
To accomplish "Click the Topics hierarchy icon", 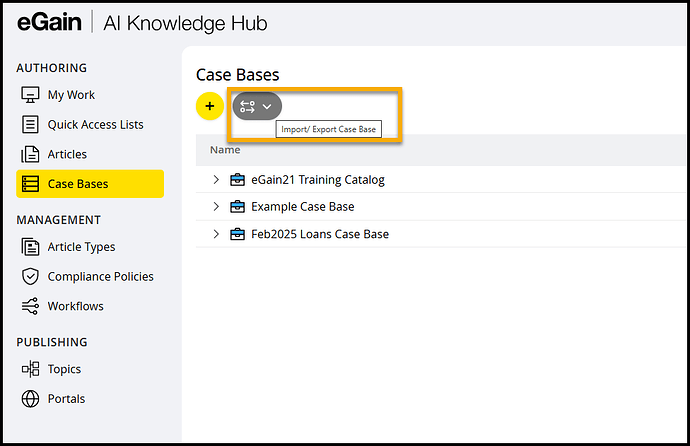I will pos(30,369).
